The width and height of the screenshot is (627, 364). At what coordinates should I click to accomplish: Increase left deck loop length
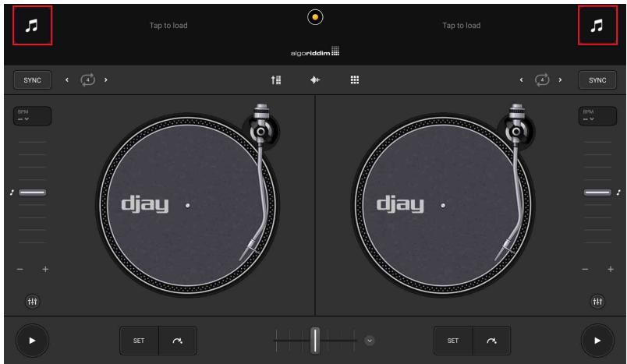coord(106,80)
